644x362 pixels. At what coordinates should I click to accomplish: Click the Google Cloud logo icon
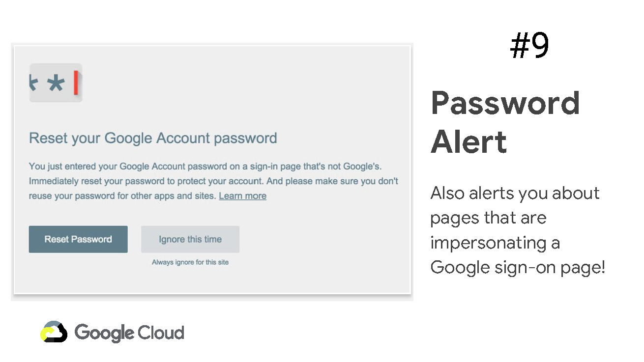point(54,332)
